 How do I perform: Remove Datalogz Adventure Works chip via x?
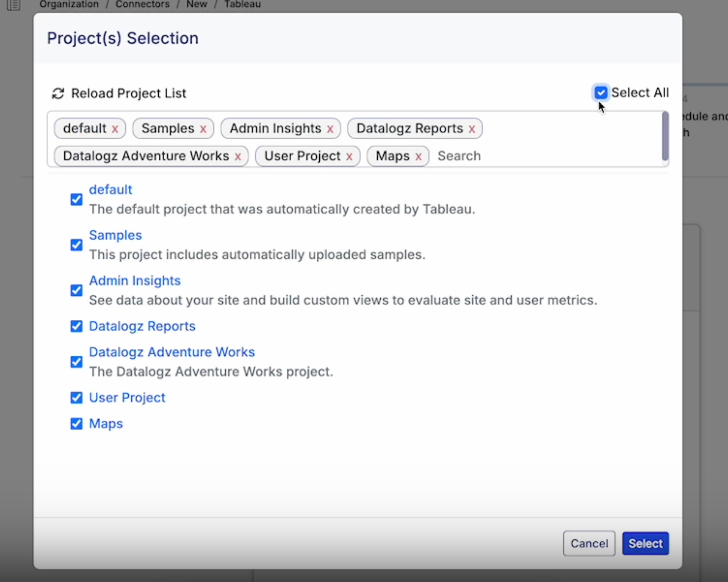pyautogui.click(x=238, y=156)
